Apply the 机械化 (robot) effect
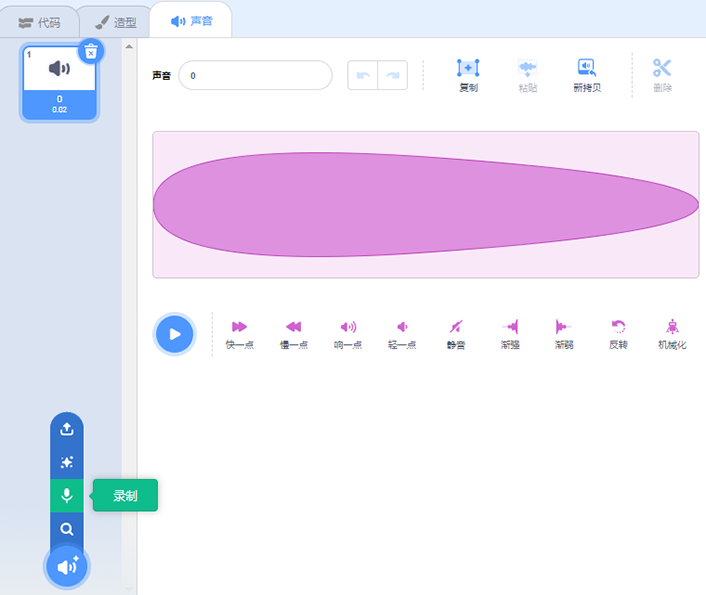Viewport: 706px width, 595px height. [672, 327]
